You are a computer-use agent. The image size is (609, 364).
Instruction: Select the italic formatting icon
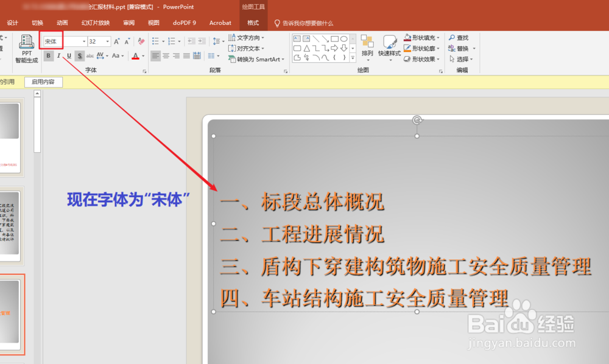click(x=58, y=55)
